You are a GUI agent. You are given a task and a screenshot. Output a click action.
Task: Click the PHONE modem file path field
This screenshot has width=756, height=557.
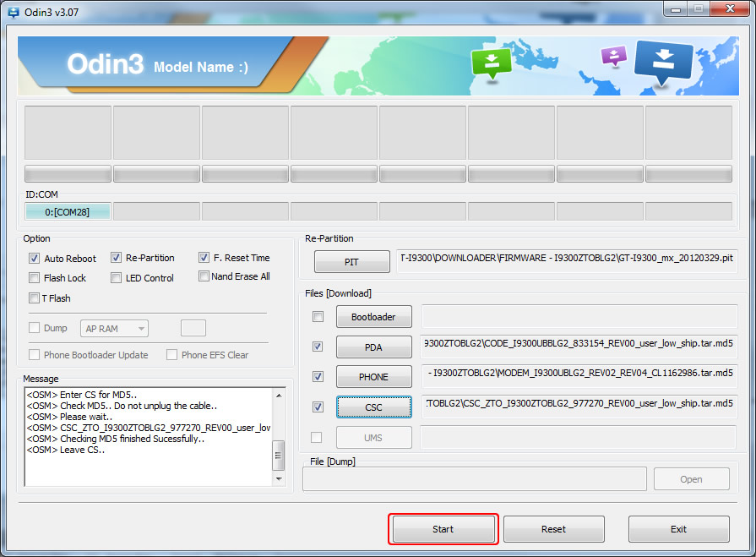pos(579,376)
